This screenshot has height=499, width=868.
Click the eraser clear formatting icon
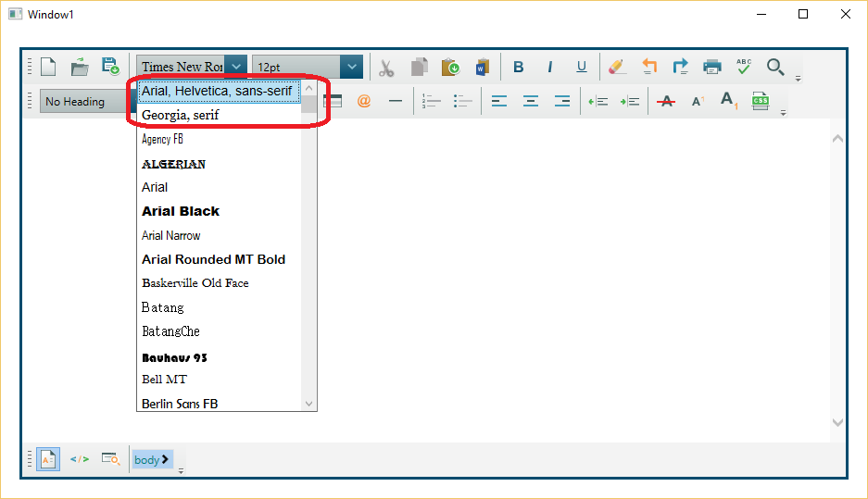click(x=617, y=67)
